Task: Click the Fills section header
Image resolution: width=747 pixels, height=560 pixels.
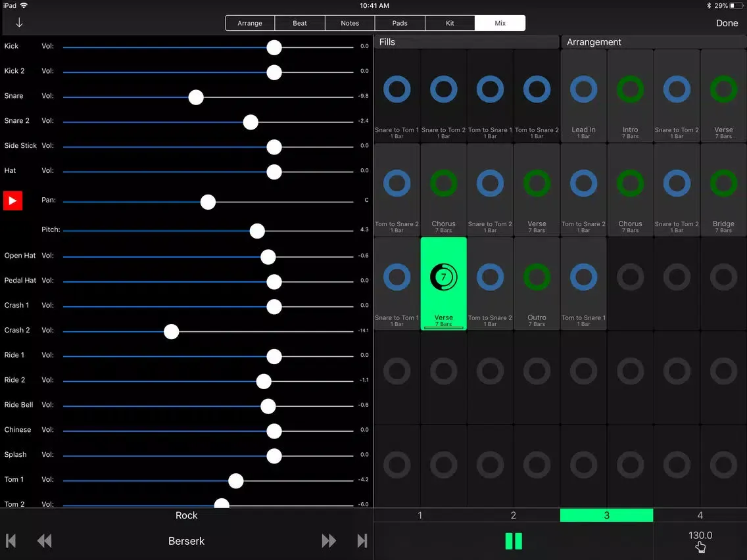Action: click(466, 42)
